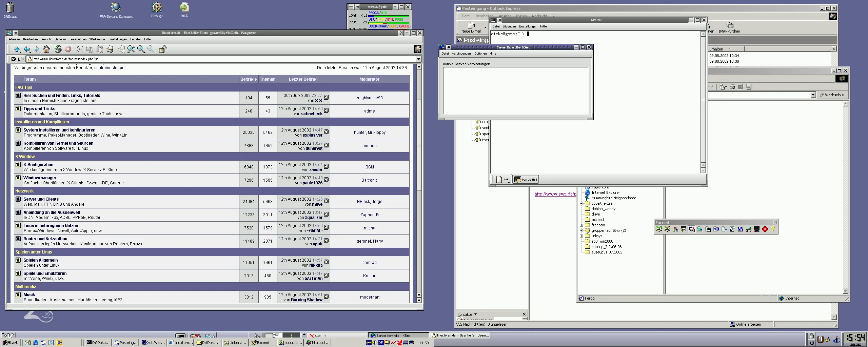Viewport: 868px width, 347px height.
Task: Expand the freecam folder tree node
Action: click(581, 225)
